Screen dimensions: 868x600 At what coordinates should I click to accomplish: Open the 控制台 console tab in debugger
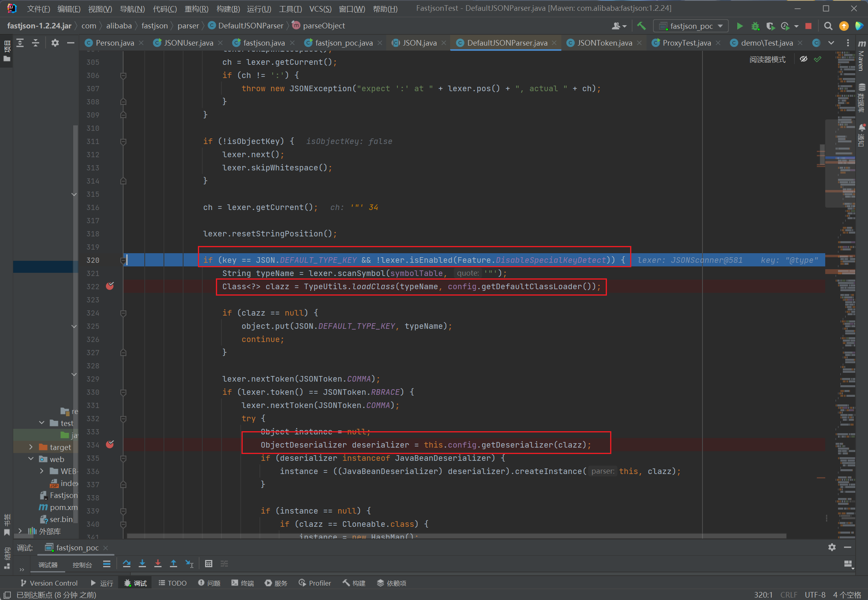point(82,564)
